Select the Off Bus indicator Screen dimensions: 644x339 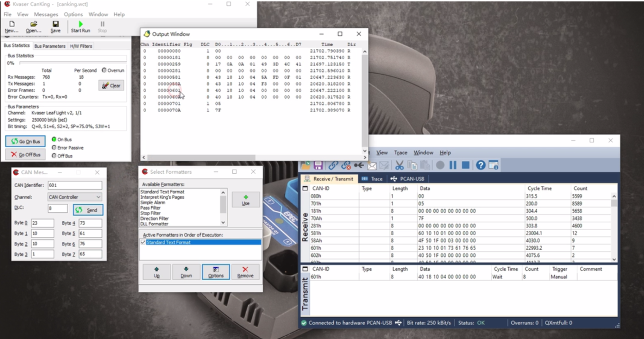pyautogui.click(x=54, y=156)
